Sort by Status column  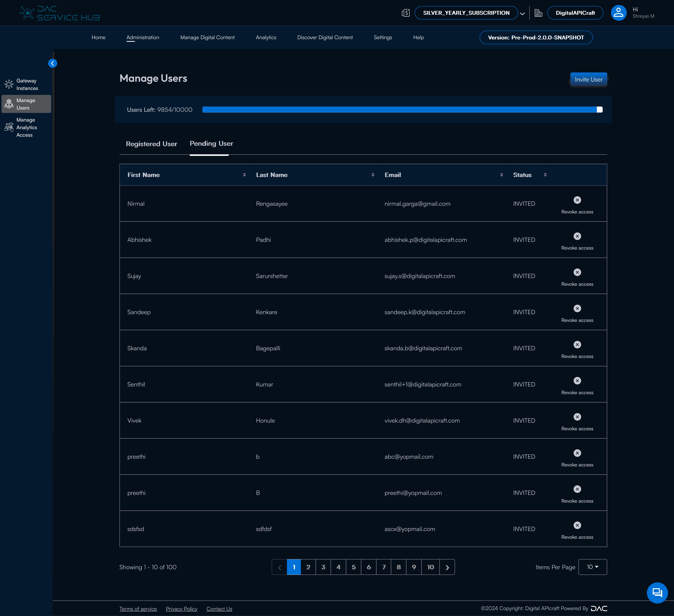[x=545, y=175]
